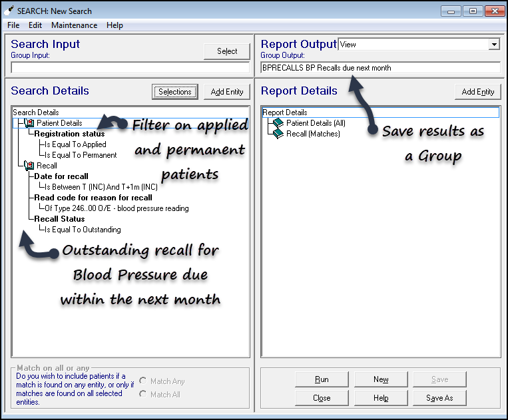Select the Match Any radio button

click(x=143, y=381)
